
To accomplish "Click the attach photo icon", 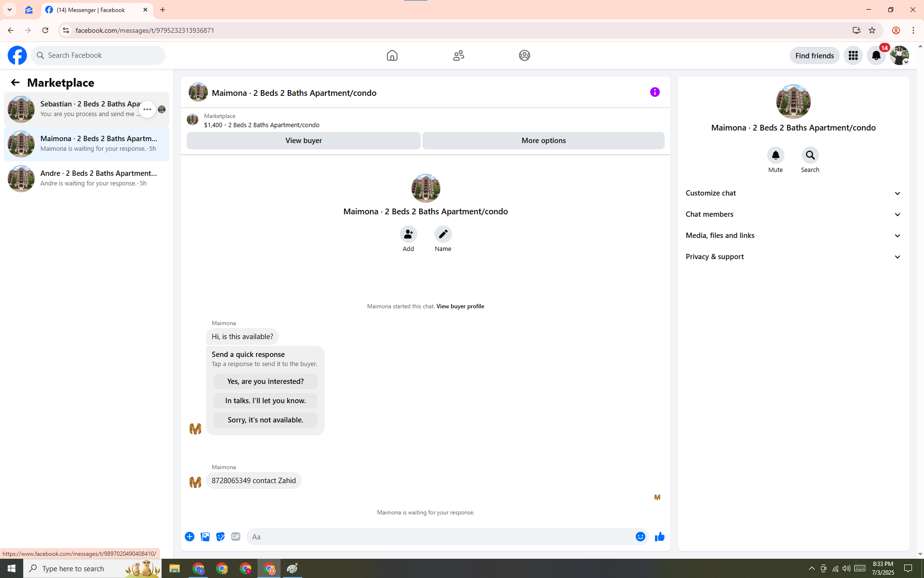I will (x=205, y=537).
